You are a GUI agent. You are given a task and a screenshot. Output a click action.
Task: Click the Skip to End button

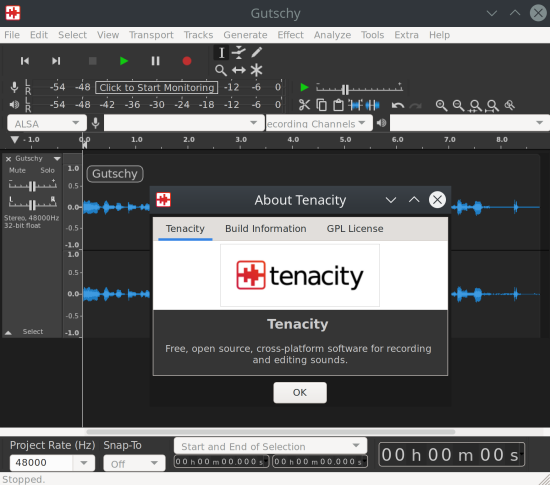(56, 61)
